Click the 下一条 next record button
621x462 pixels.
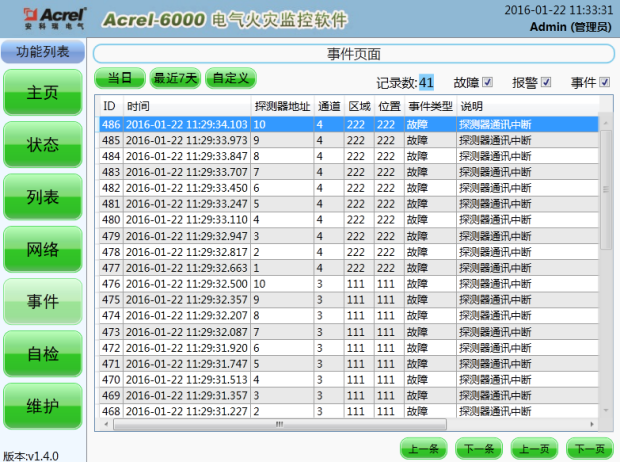(478, 449)
